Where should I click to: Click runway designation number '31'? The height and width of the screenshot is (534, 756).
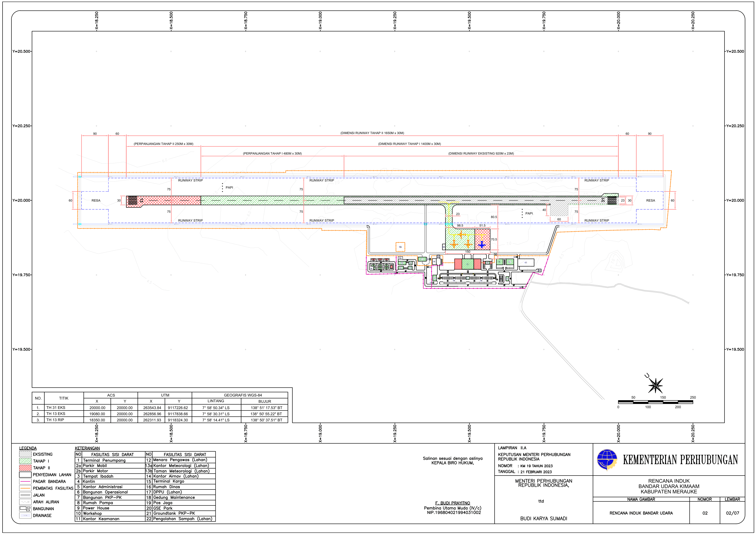[603, 200]
